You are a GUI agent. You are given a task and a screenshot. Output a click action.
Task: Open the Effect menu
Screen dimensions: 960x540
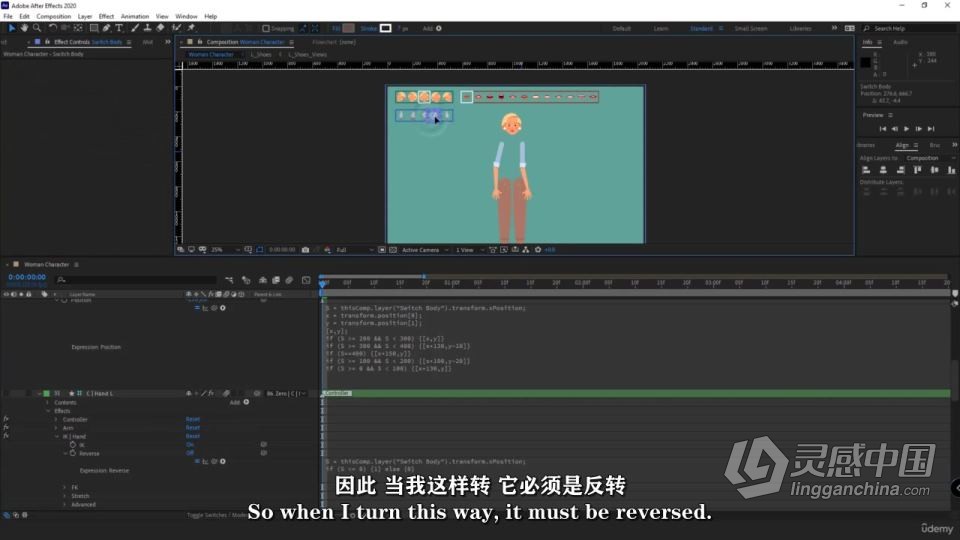tap(106, 17)
